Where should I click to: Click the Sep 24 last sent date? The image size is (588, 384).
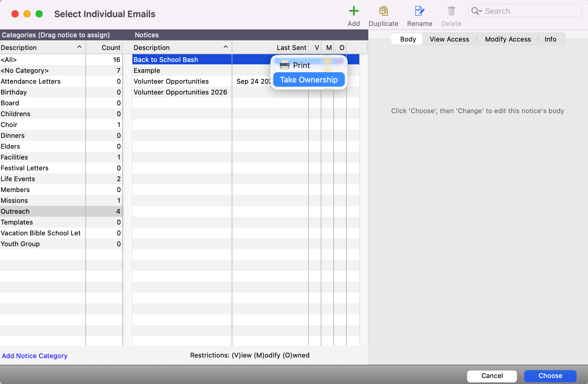(253, 81)
